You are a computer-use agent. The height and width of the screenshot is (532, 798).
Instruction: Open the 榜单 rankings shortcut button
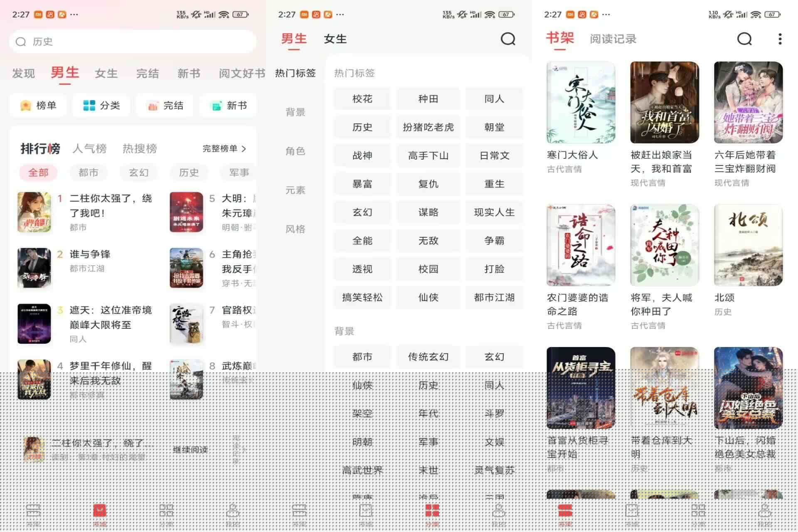(x=39, y=106)
